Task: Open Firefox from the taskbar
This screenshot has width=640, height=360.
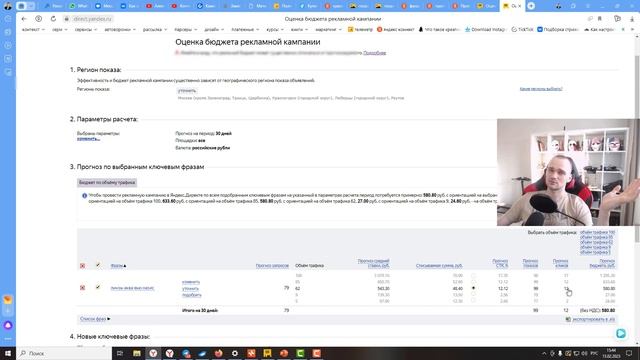Action: coord(218,353)
